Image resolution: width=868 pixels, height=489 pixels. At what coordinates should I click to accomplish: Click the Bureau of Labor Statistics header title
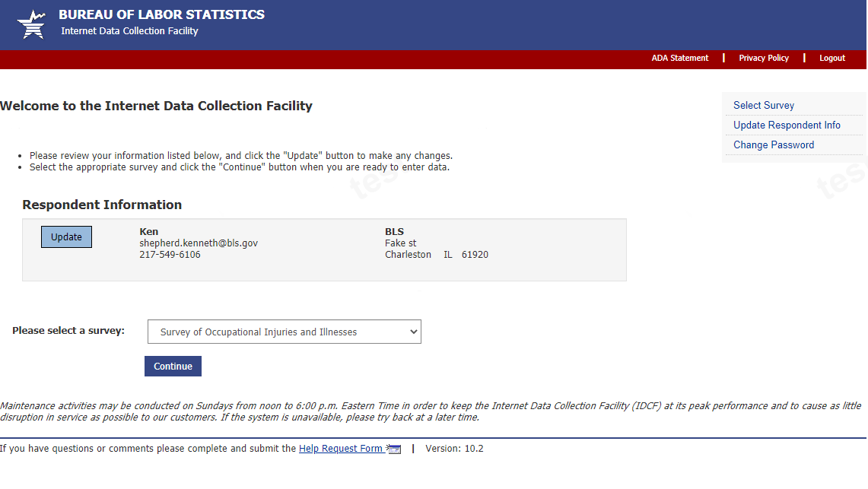pyautogui.click(x=161, y=14)
